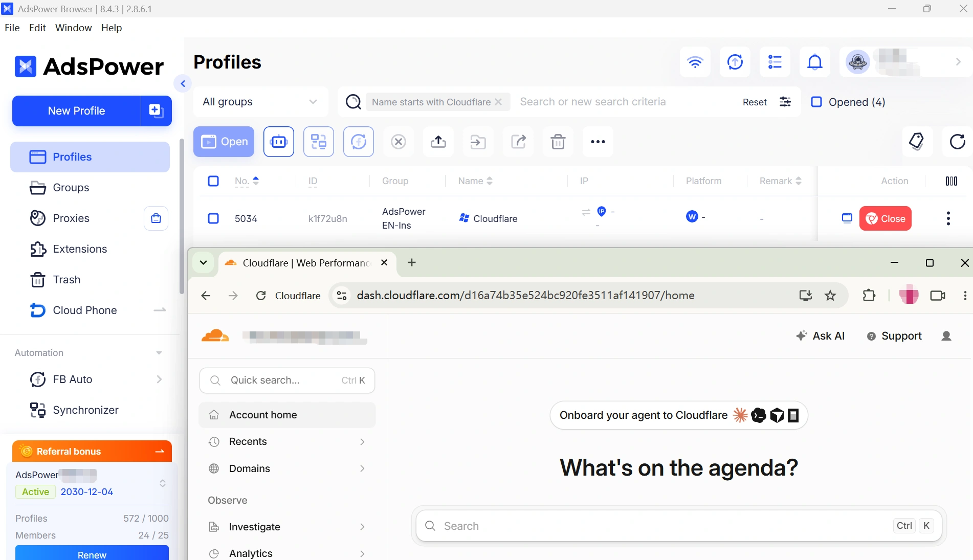This screenshot has width=973, height=560.
Task: Open Synchronizer in sidebar
Action: tap(85, 410)
